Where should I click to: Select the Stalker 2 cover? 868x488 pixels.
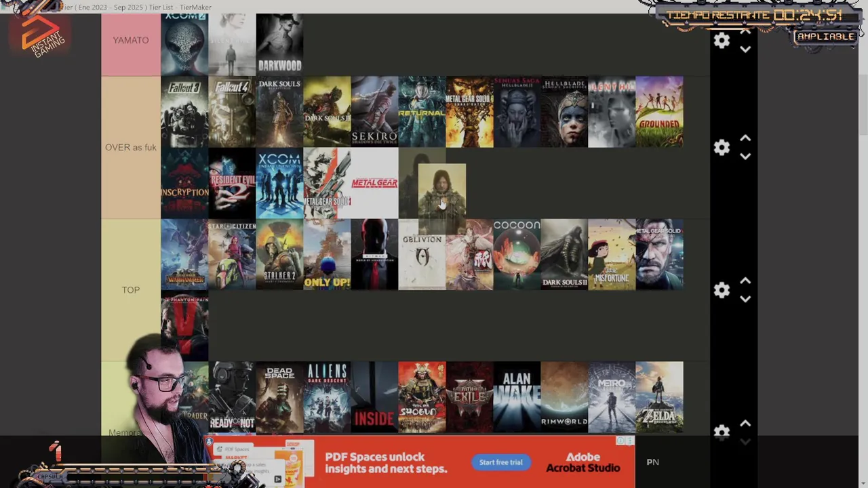(279, 254)
